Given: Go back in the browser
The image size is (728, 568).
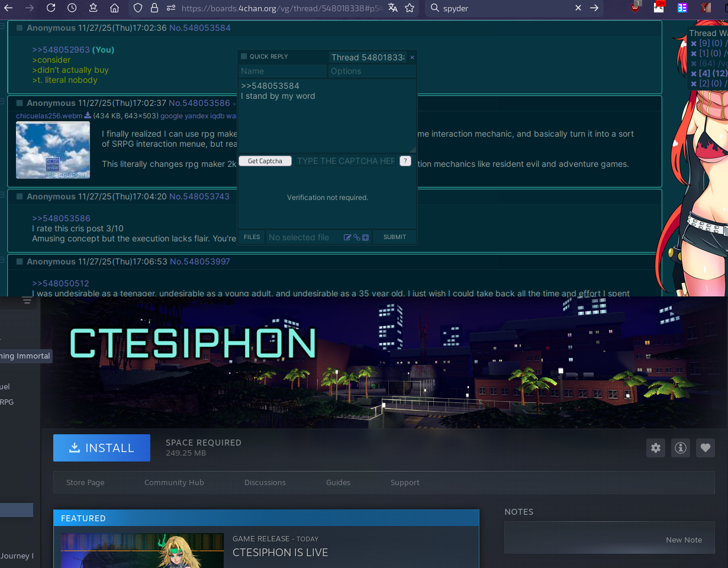Looking at the screenshot, I should pos(8,8).
